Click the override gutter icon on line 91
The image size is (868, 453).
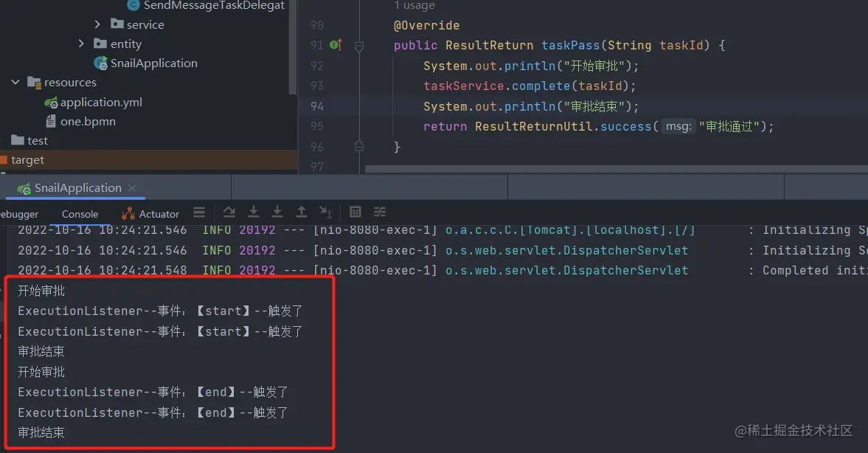click(x=336, y=45)
